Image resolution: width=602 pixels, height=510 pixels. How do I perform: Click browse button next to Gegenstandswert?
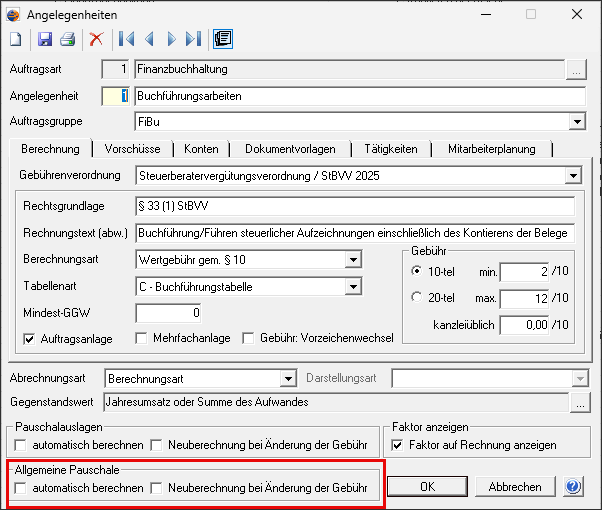(580, 402)
